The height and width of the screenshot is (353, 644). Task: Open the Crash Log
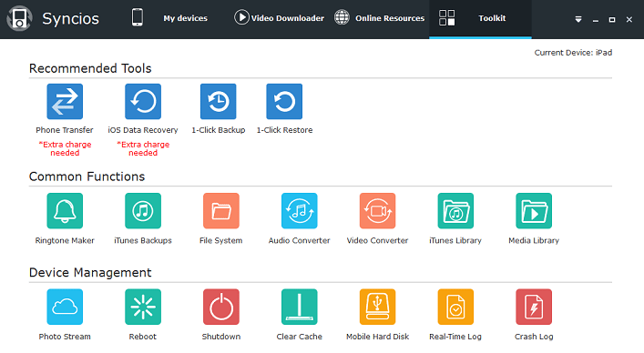pyautogui.click(x=534, y=307)
